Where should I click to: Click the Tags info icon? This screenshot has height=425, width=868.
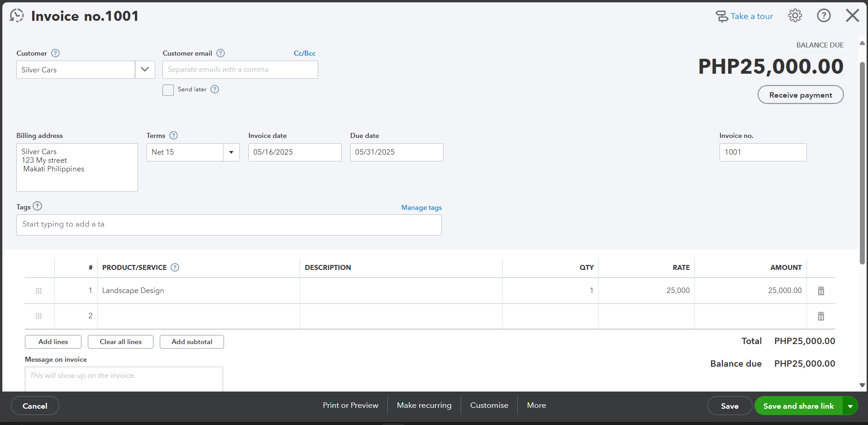point(38,206)
